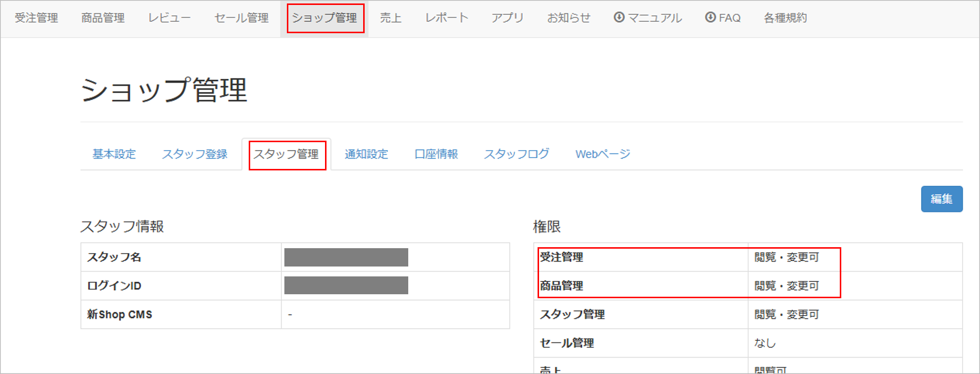Viewport: 980px width, 374px height.
Task: Switch to the 基本設定 tab
Action: 114,154
